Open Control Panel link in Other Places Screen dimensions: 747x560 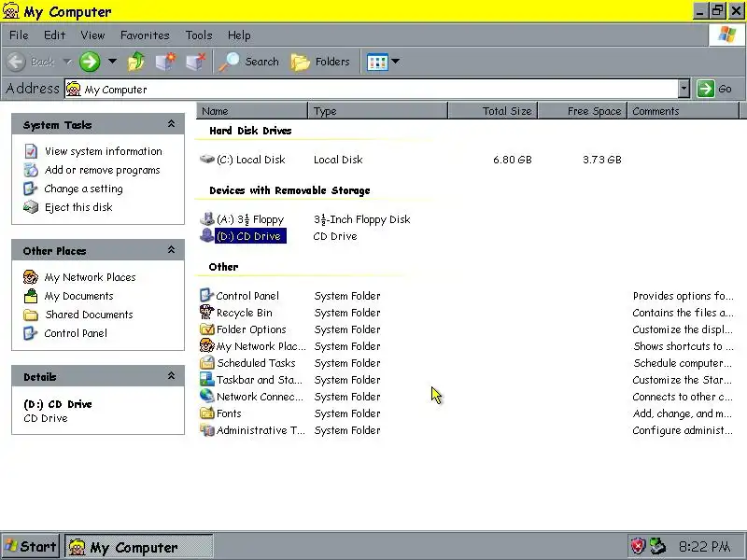point(76,333)
